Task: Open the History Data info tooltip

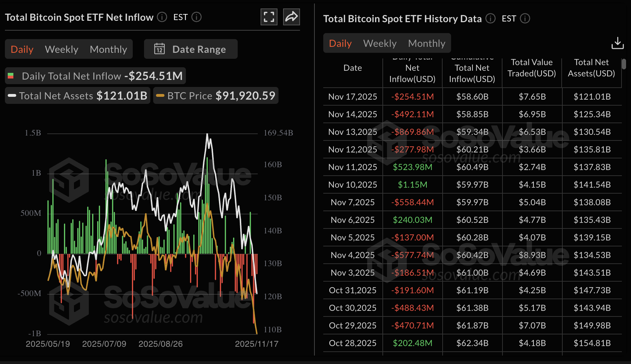Action: pos(490,19)
